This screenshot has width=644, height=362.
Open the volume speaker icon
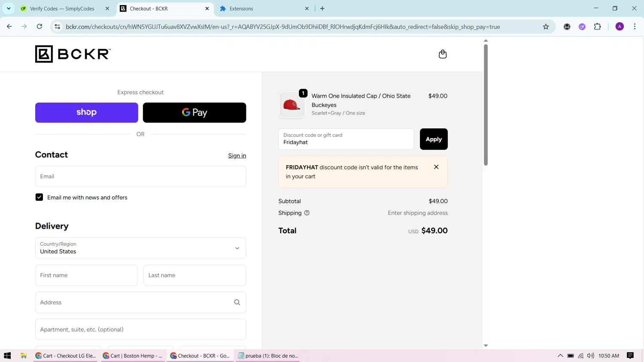591,356
